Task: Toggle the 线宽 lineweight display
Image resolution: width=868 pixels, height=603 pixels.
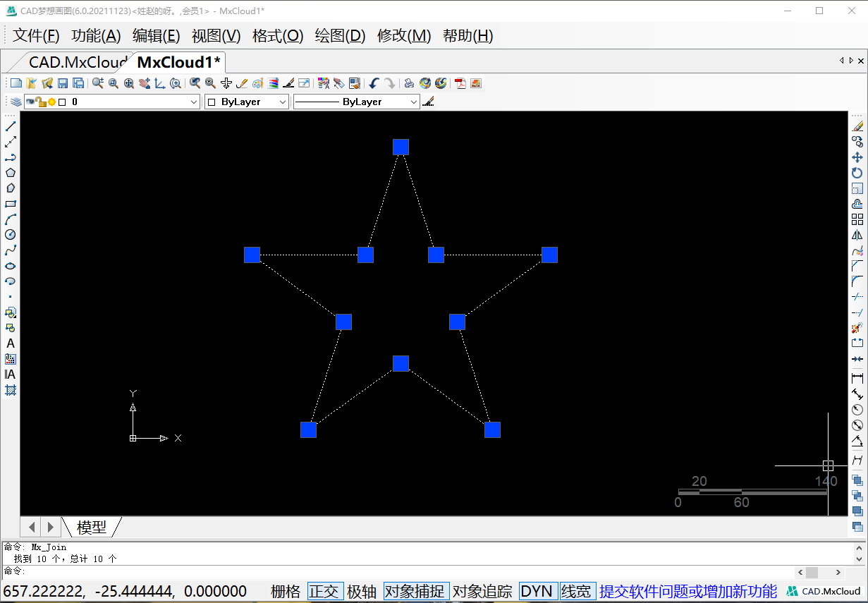Action: (576, 592)
